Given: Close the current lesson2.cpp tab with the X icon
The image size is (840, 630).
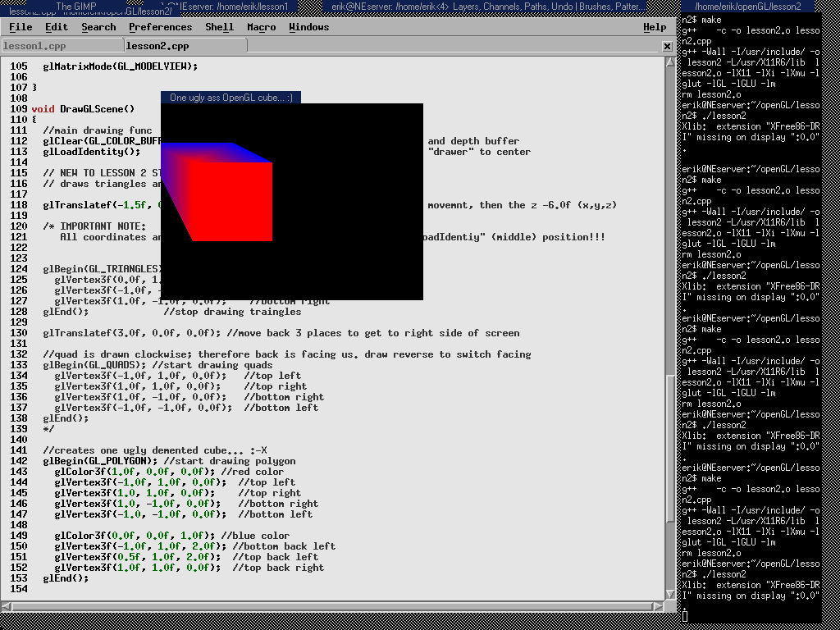Looking at the screenshot, I should [667, 47].
